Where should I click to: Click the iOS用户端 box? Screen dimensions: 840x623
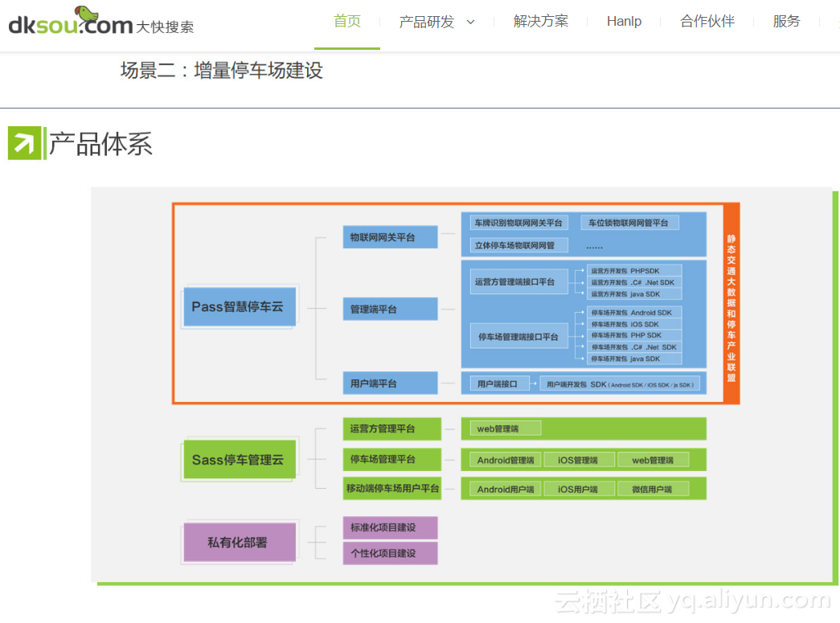[579, 489]
